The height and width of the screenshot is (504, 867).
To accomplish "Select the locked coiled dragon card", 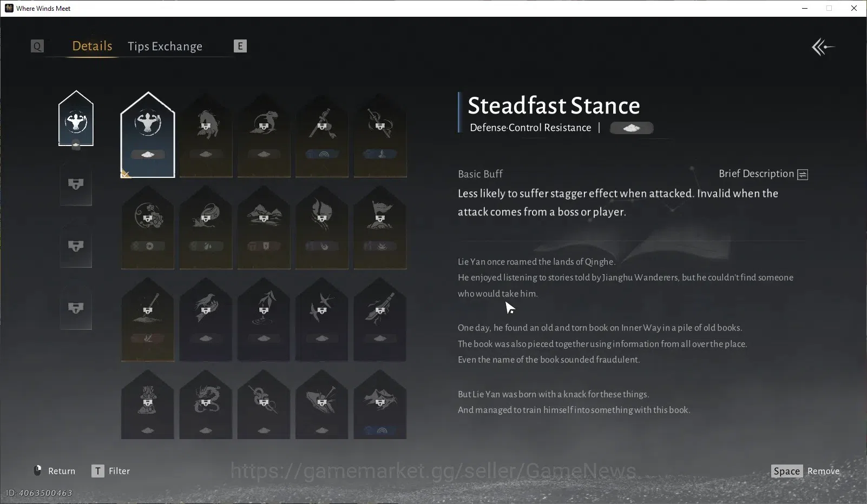I will point(206,404).
